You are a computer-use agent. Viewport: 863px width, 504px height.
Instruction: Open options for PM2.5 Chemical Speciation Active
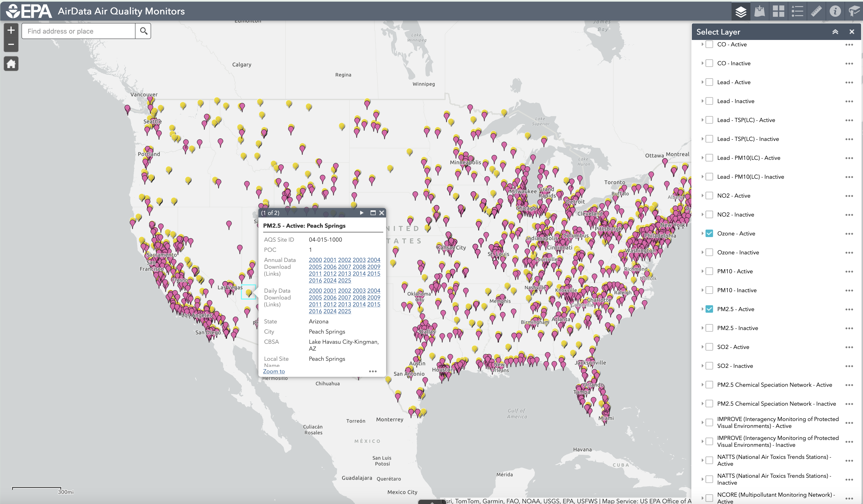tap(849, 385)
